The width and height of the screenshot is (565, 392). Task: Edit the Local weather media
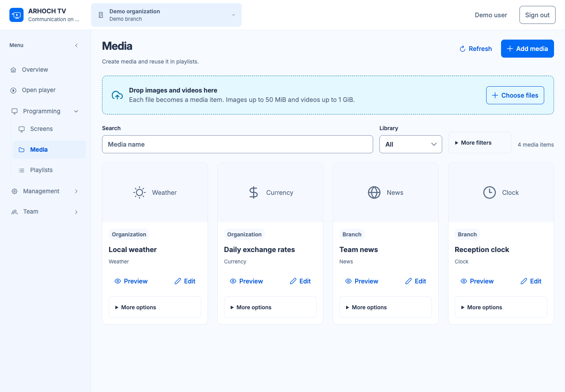[x=185, y=281]
